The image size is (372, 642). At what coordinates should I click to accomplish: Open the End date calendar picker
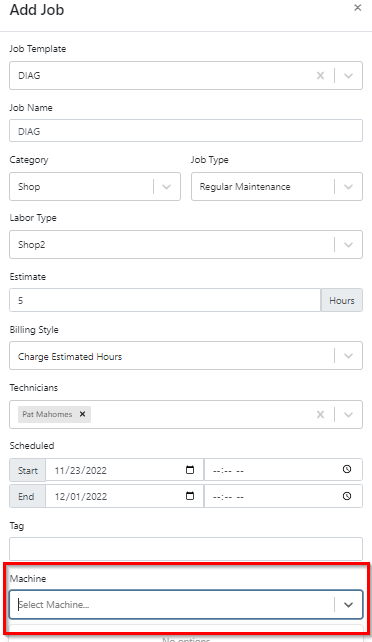point(190,496)
